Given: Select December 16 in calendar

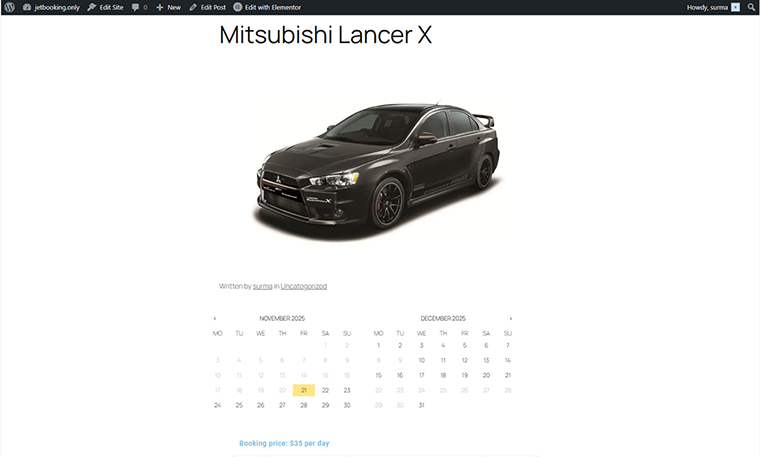Looking at the screenshot, I should point(400,376).
